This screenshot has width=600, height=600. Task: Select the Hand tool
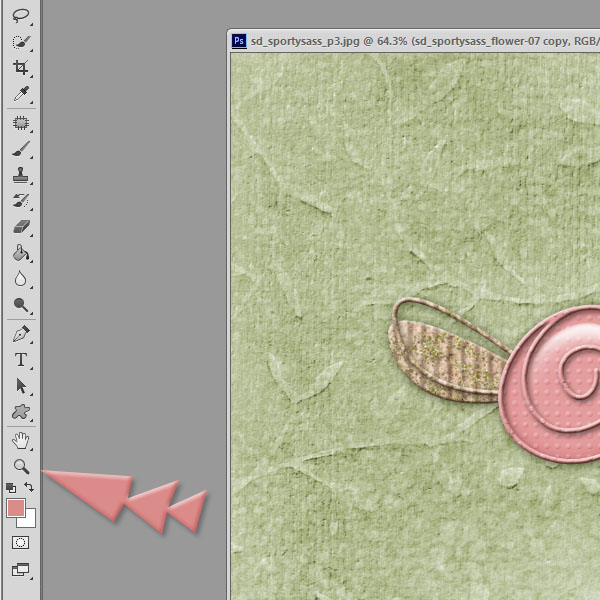tap(21, 440)
